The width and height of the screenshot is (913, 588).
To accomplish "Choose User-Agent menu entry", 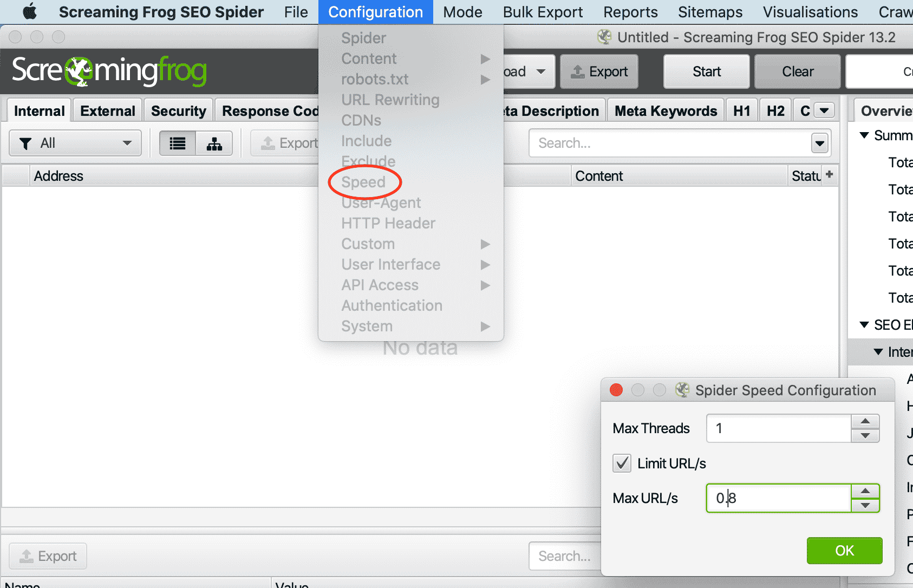I will pos(381,202).
